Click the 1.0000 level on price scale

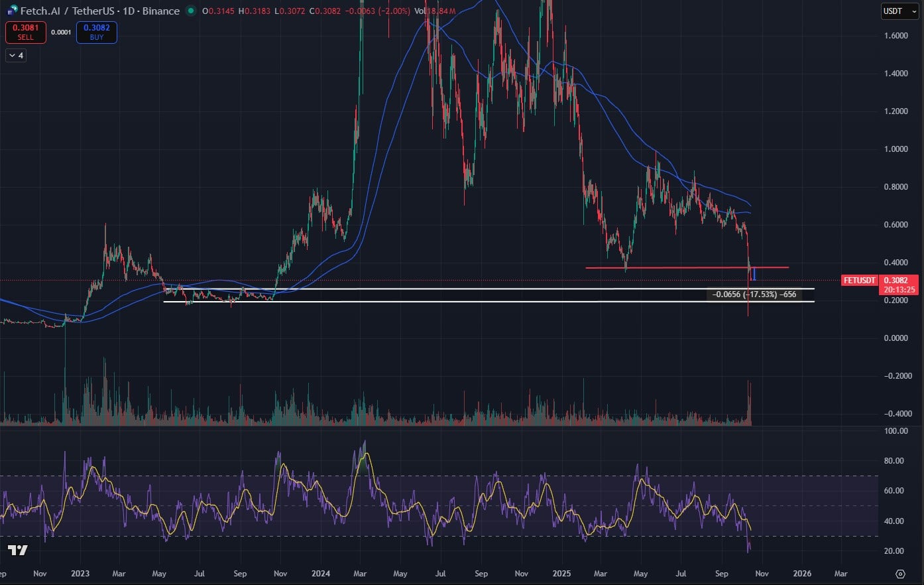895,149
